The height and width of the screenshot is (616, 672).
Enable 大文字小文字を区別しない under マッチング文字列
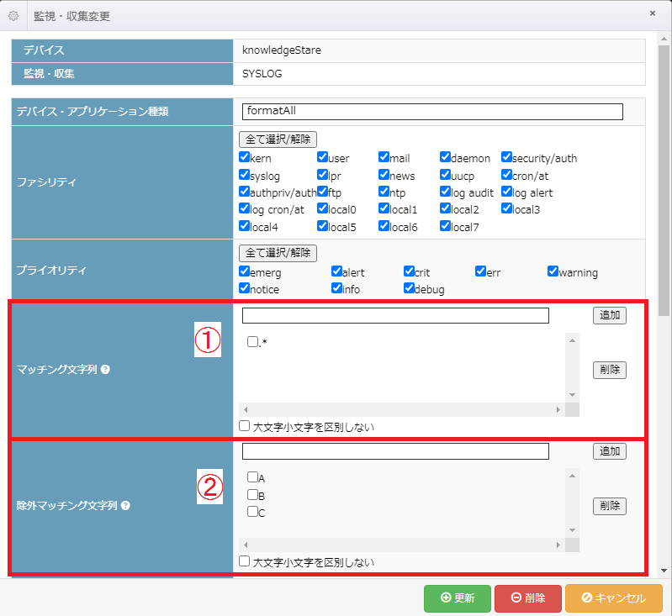244,426
